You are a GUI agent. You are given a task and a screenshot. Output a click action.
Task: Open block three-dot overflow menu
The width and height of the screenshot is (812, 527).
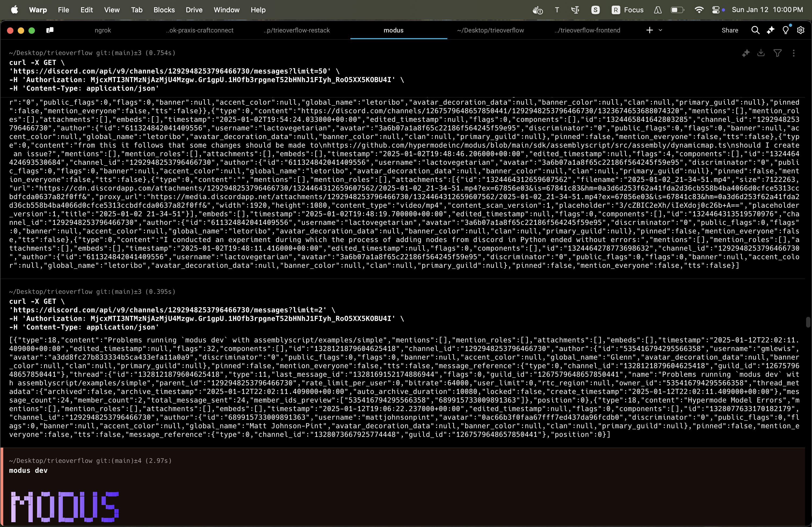click(x=793, y=53)
